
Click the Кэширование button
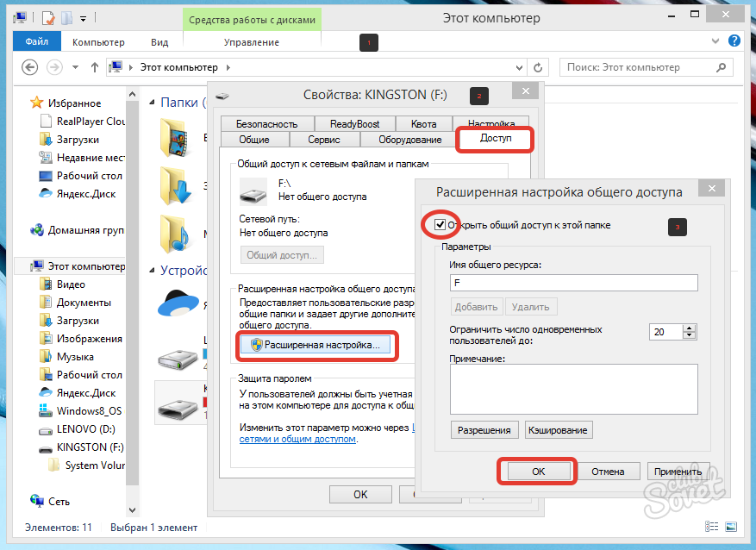point(558,430)
